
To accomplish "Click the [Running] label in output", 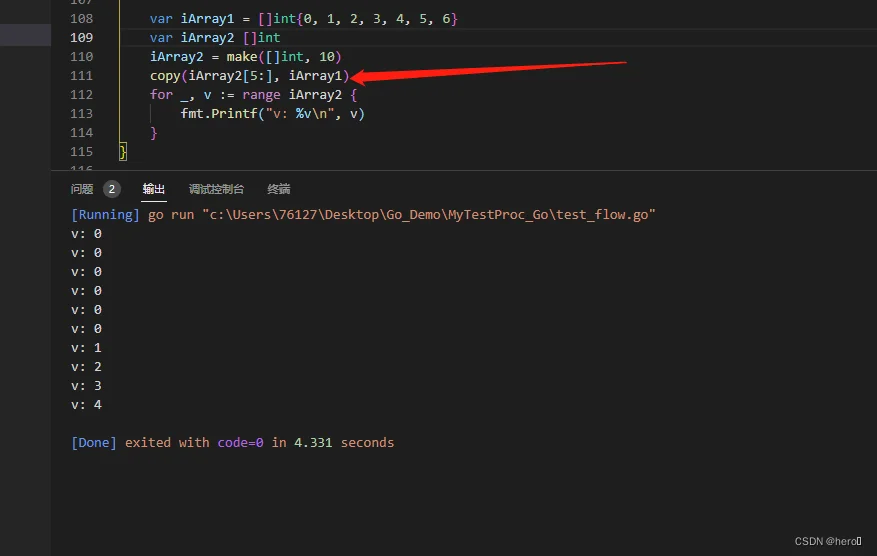I will 106,215.
